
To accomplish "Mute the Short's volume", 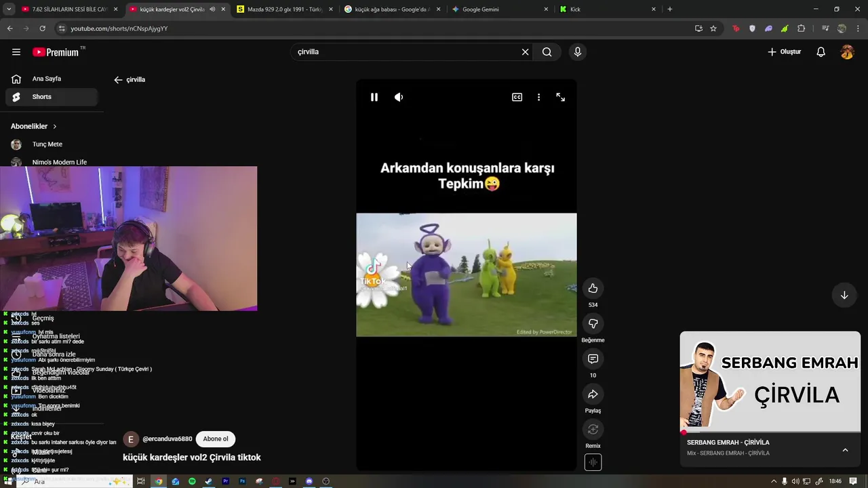I will pos(399,97).
